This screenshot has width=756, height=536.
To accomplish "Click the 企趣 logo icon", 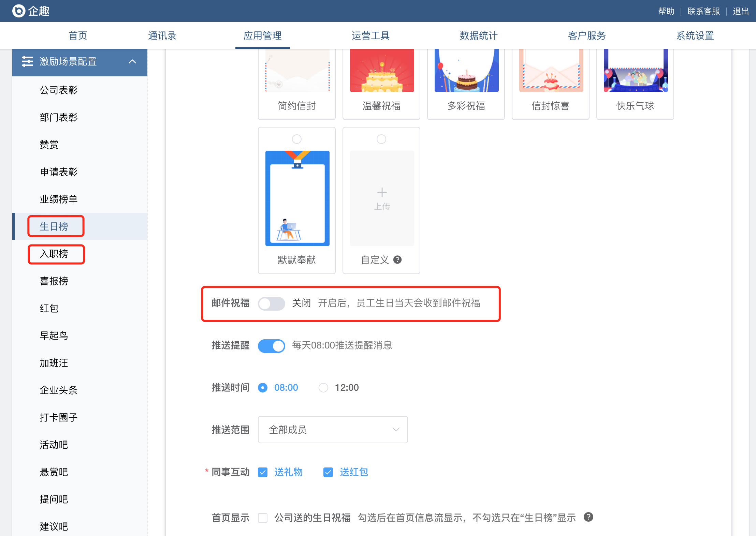I will 19,11.
